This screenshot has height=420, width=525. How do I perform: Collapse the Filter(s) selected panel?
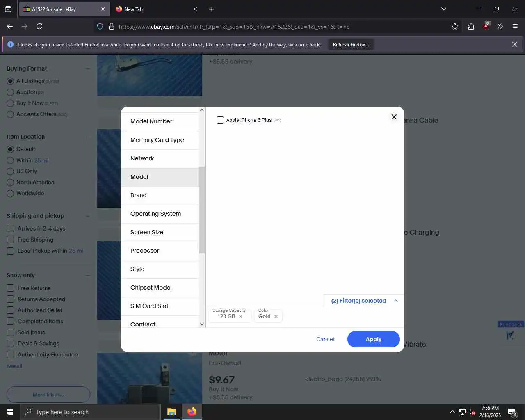[x=395, y=301]
